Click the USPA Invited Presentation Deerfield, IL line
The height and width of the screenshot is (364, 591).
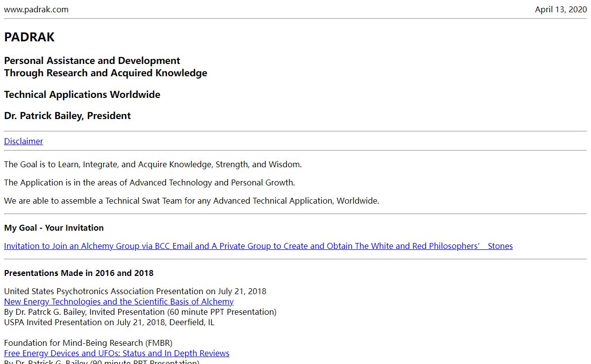tap(109, 322)
